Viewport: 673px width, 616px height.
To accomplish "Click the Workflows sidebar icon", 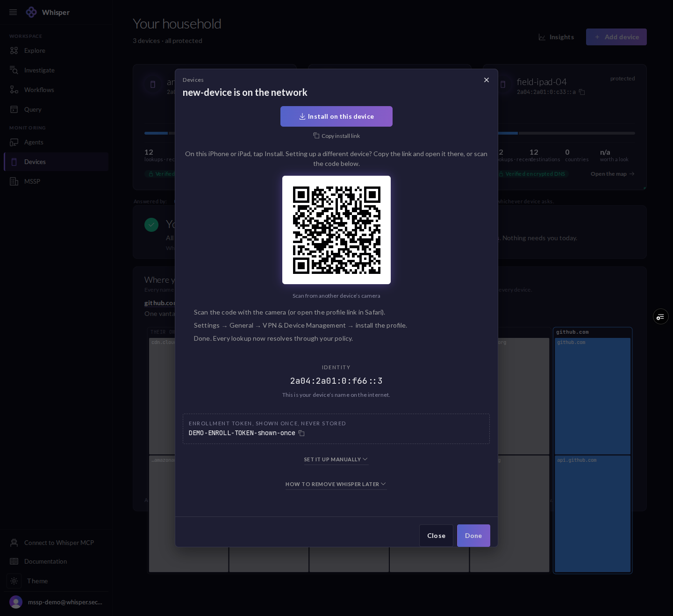I will point(14,90).
